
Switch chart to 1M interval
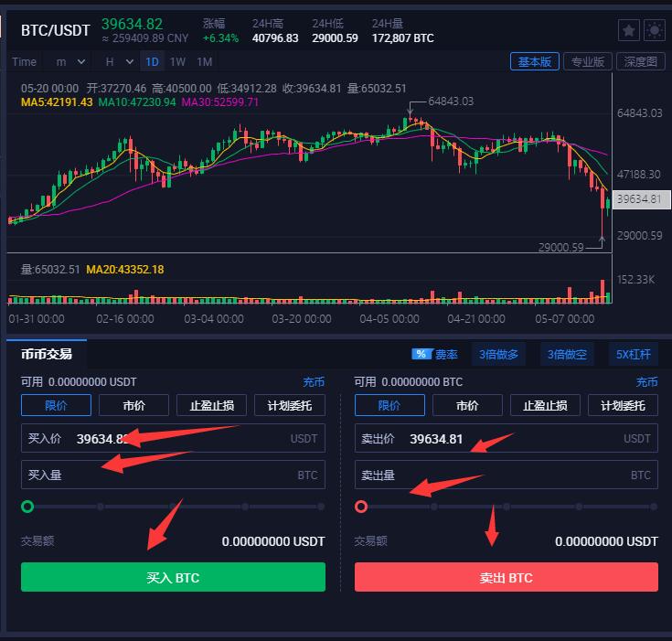tap(205, 62)
